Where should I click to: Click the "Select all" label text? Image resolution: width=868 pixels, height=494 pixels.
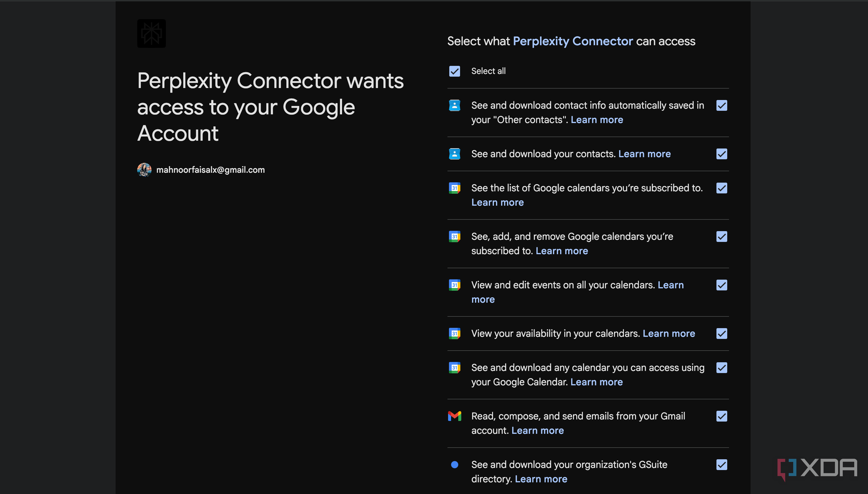coord(488,71)
